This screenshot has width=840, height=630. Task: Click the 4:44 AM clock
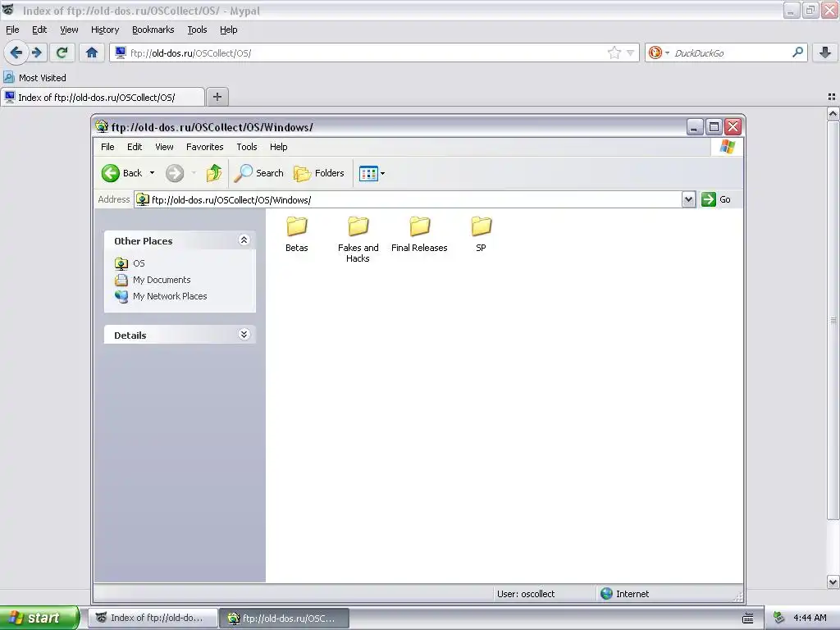(810, 619)
